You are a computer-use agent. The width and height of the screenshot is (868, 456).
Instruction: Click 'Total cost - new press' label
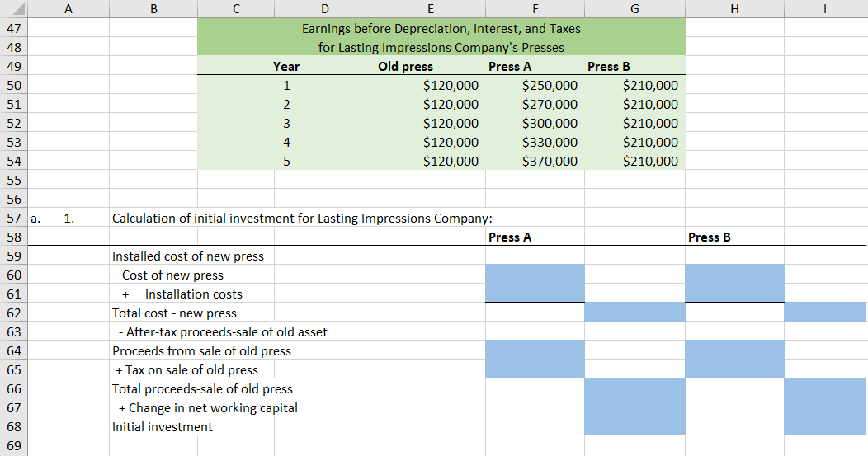(x=174, y=313)
